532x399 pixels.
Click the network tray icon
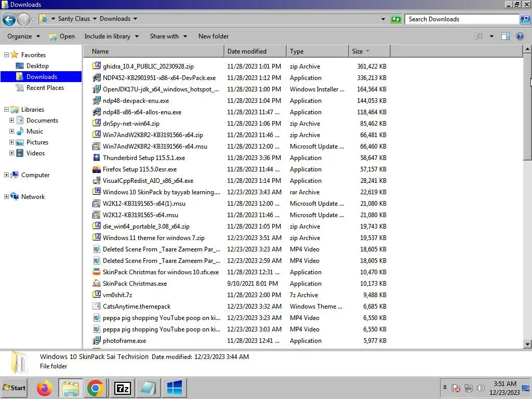[469, 388]
